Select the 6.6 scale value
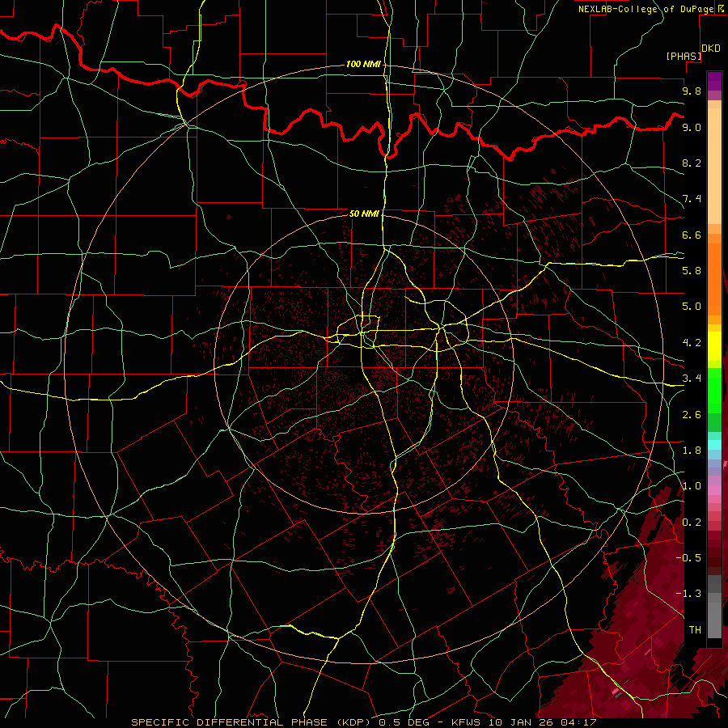This screenshot has width=728, height=728. [x=692, y=235]
